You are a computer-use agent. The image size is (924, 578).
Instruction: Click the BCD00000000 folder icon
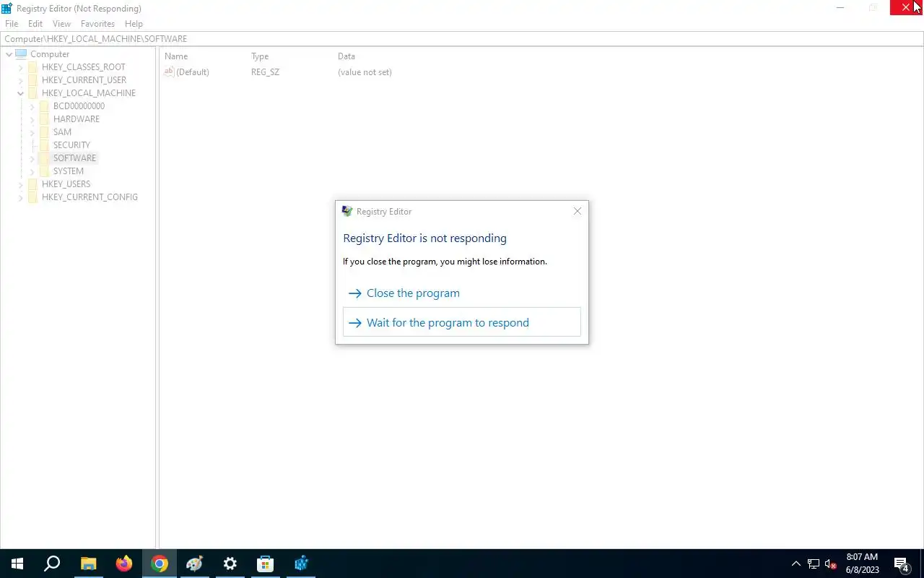[44, 106]
